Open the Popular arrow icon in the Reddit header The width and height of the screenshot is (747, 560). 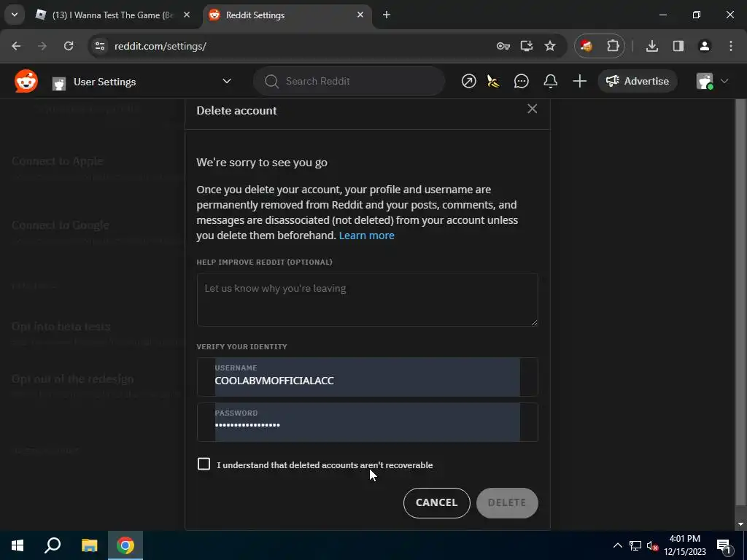(469, 82)
